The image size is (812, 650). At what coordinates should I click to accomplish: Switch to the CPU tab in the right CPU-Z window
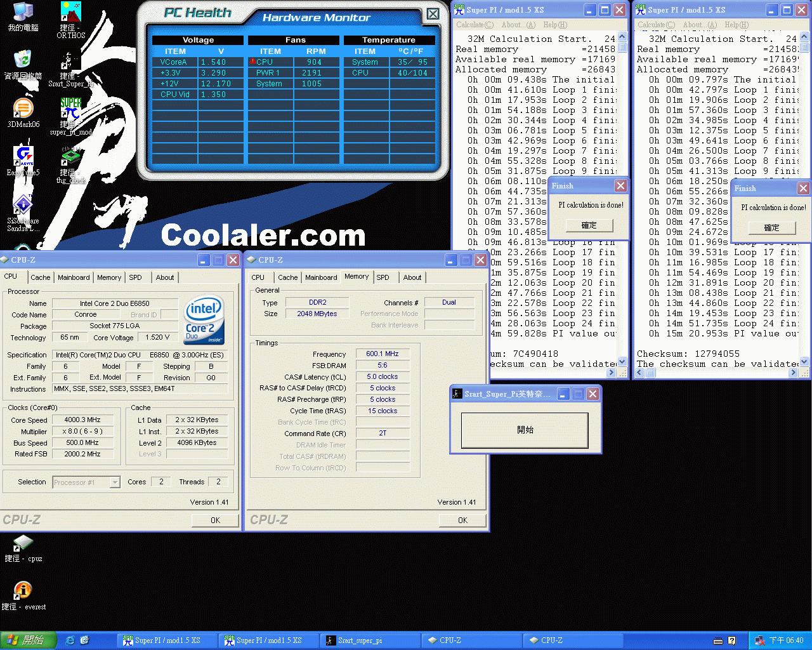point(258,277)
